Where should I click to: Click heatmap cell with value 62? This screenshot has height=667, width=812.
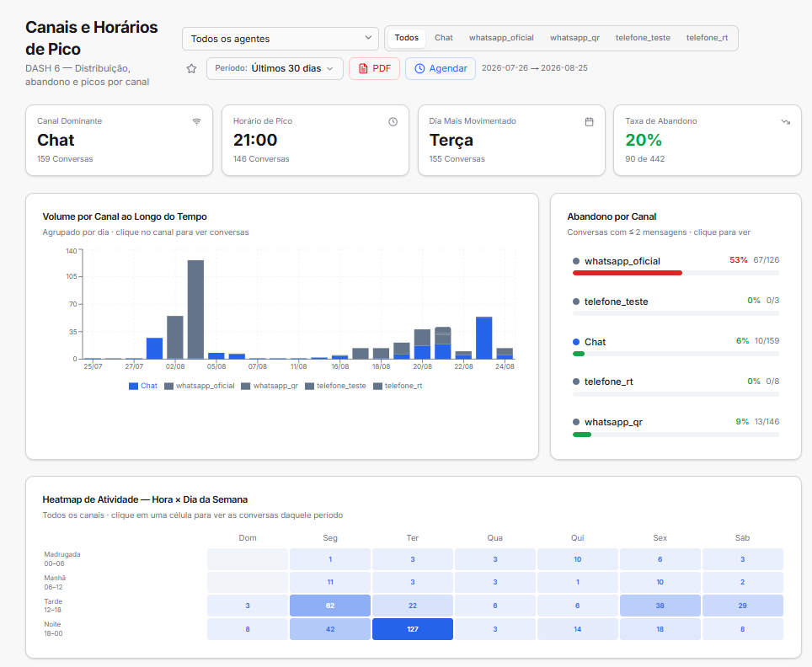tap(330, 606)
